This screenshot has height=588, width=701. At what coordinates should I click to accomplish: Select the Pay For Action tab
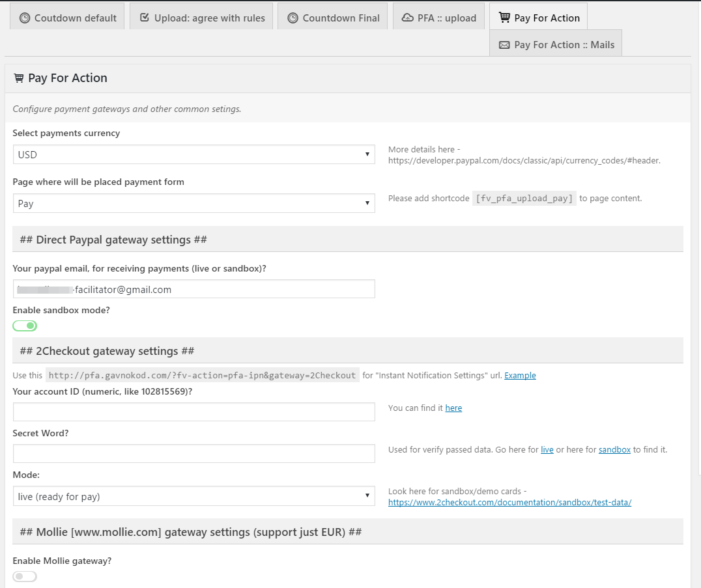[x=538, y=16]
